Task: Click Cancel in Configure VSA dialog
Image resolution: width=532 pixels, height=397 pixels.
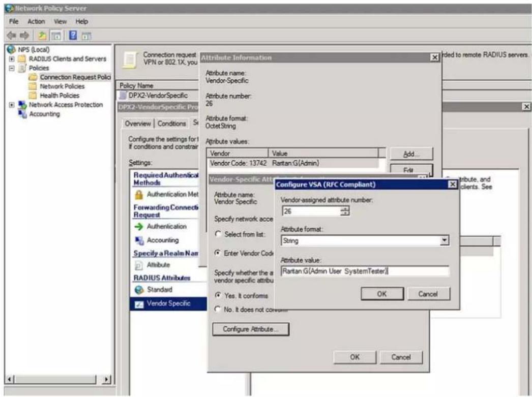Action: click(428, 294)
